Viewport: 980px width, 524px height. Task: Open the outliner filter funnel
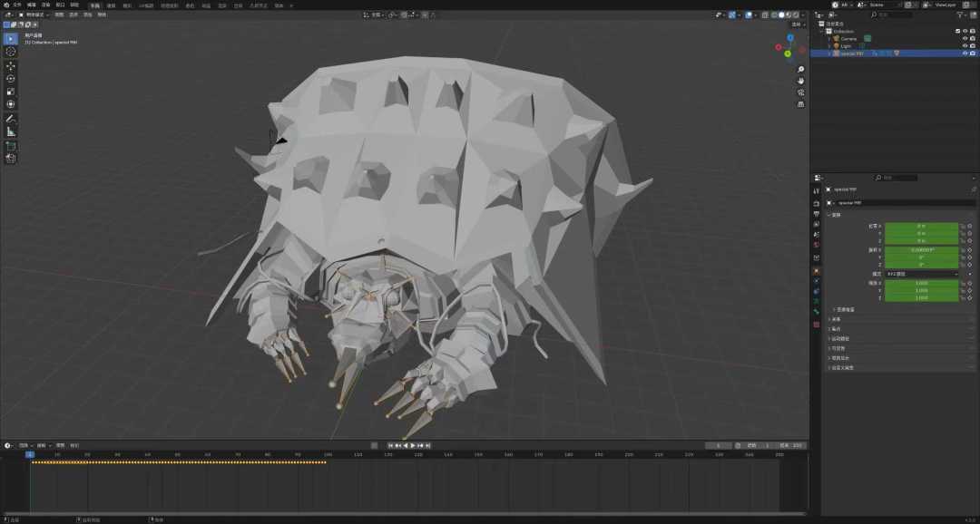(x=962, y=15)
